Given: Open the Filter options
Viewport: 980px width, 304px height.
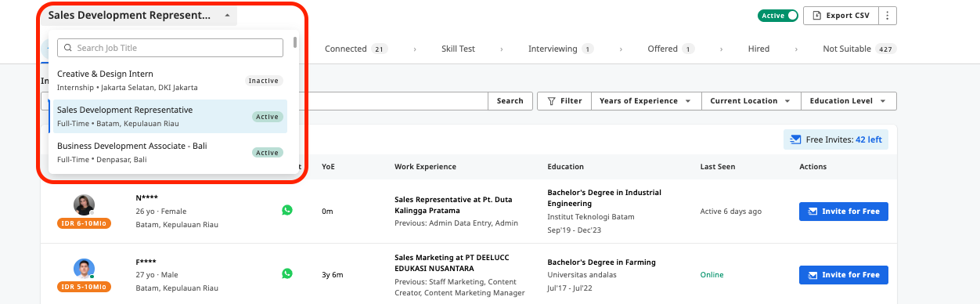Looking at the screenshot, I should coord(564,101).
